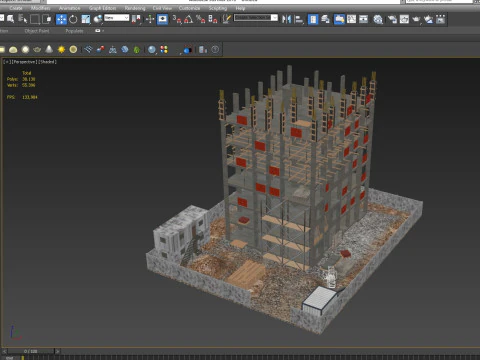The height and width of the screenshot is (360, 480).
Task: Open the Layer Explorer icon
Action: (x=325, y=19)
